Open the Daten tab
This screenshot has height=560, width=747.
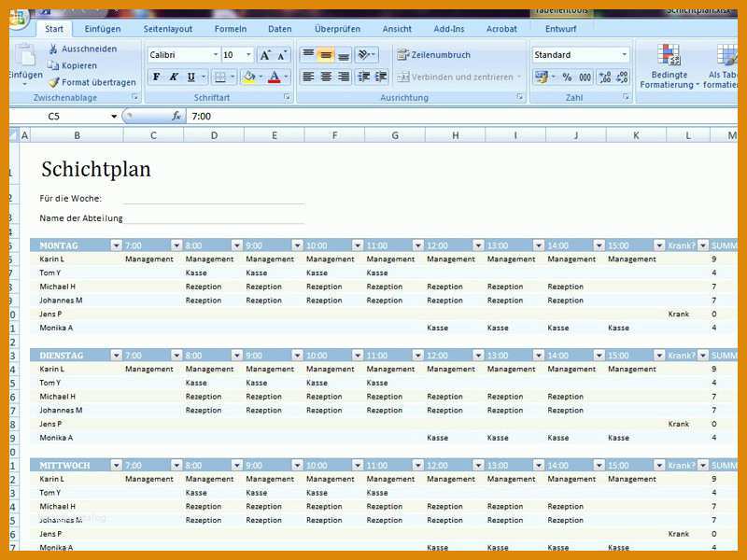click(x=279, y=29)
